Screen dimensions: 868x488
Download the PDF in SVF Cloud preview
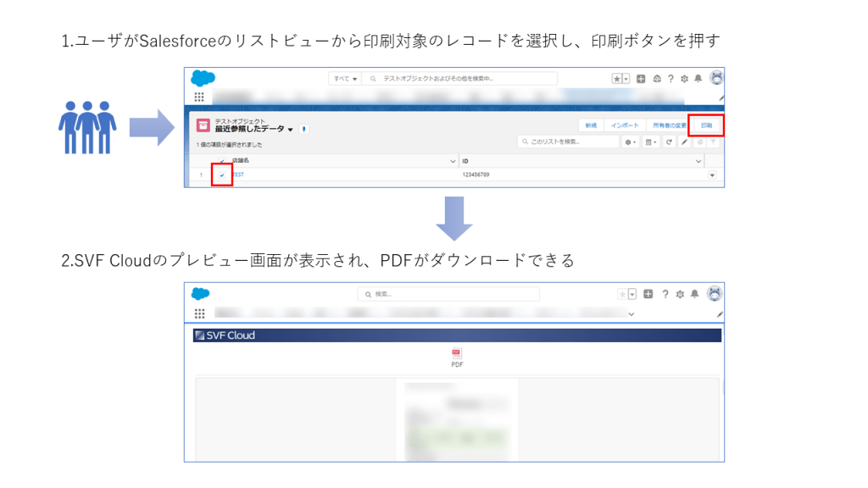click(x=457, y=355)
